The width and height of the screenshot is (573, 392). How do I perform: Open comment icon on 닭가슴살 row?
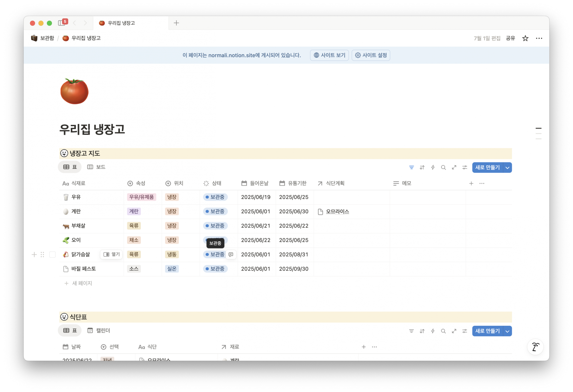(x=231, y=254)
